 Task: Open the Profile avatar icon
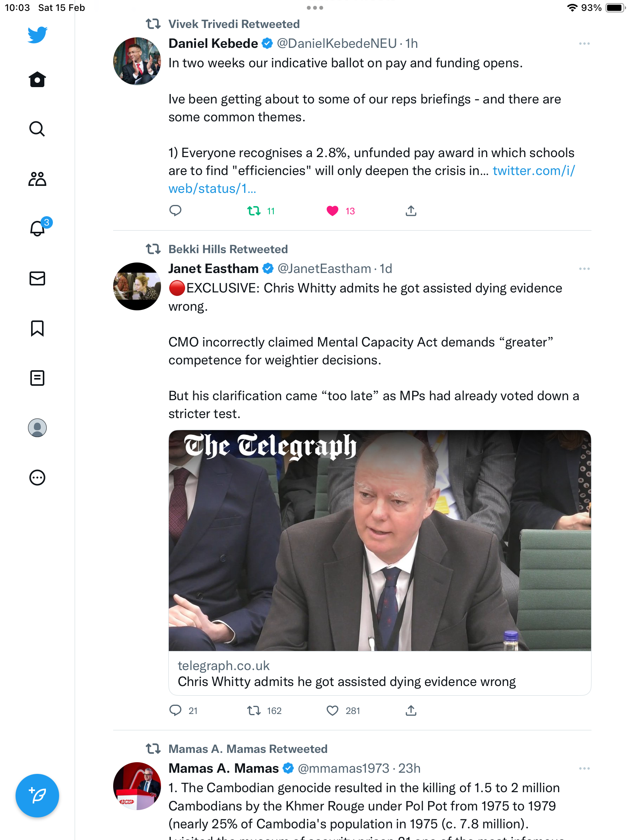[37, 428]
